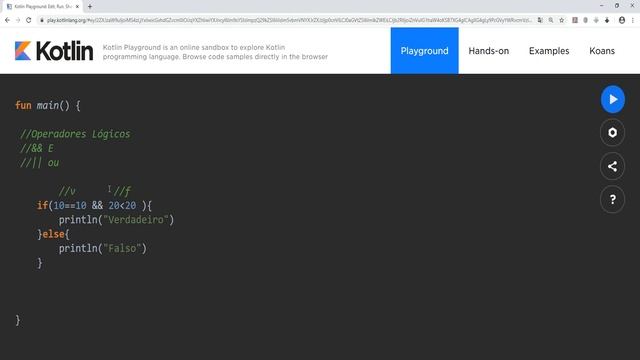Screen dimensions: 640x360
Task: Click the rightmost dark extension icon before profile
Action: (x=607, y=20)
